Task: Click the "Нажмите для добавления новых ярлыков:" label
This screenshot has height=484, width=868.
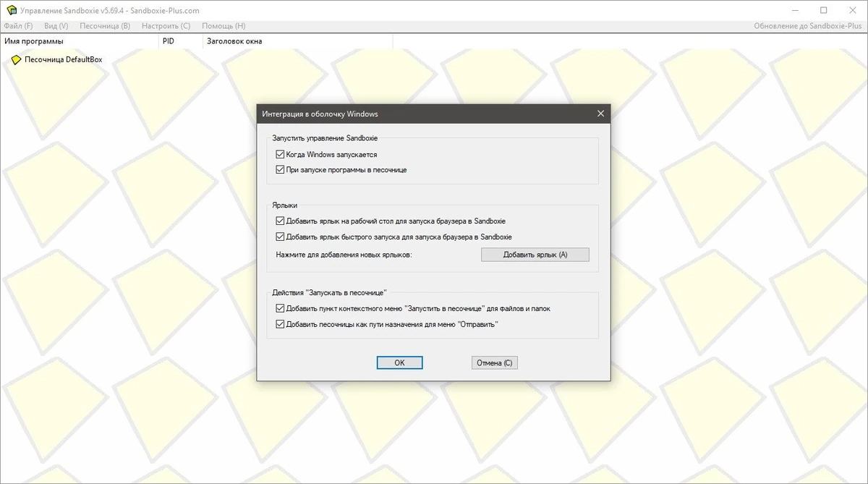Action: pos(344,255)
